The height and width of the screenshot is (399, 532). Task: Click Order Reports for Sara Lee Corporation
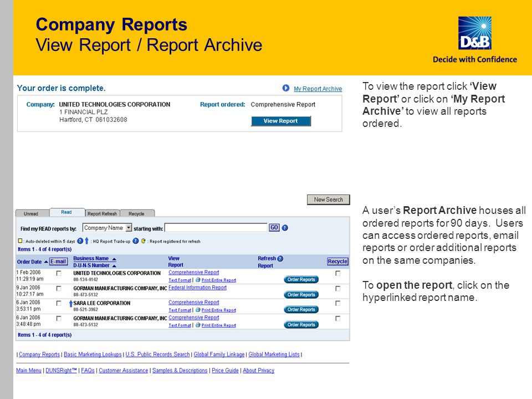301,309
